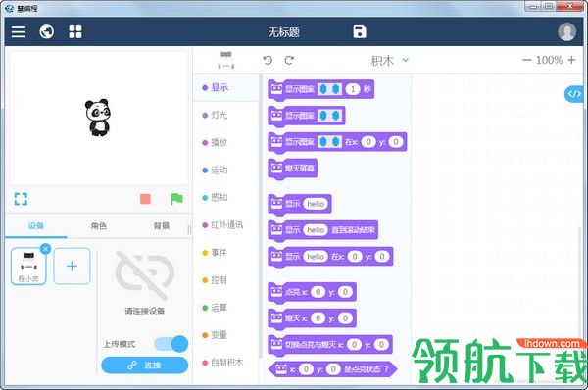This screenshot has height=390, width=588.
Task: Switch to the 设备 tab
Action: (x=36, y=225)
